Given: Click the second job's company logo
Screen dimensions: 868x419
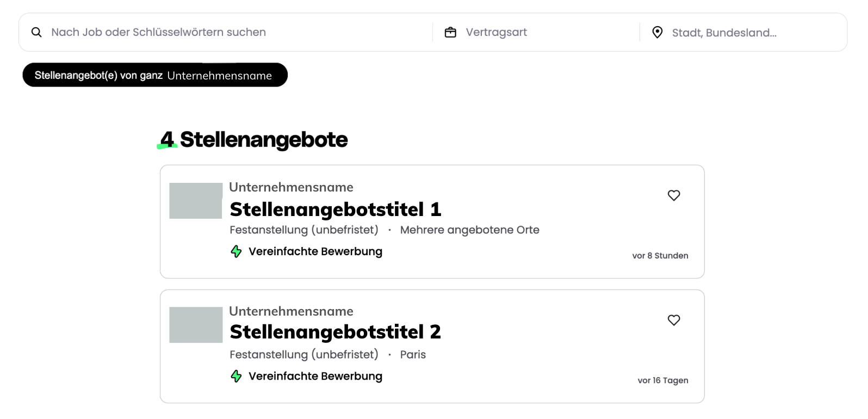Looking at the screenshot, I should pos(196,325).
